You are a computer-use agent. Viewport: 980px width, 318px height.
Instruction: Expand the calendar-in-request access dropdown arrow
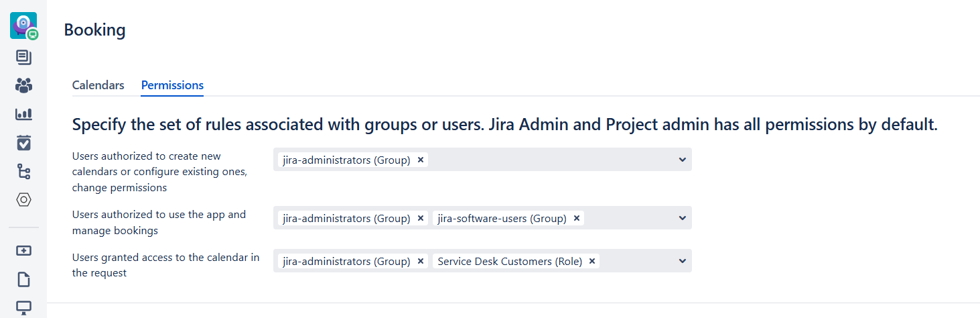[682, 261]
